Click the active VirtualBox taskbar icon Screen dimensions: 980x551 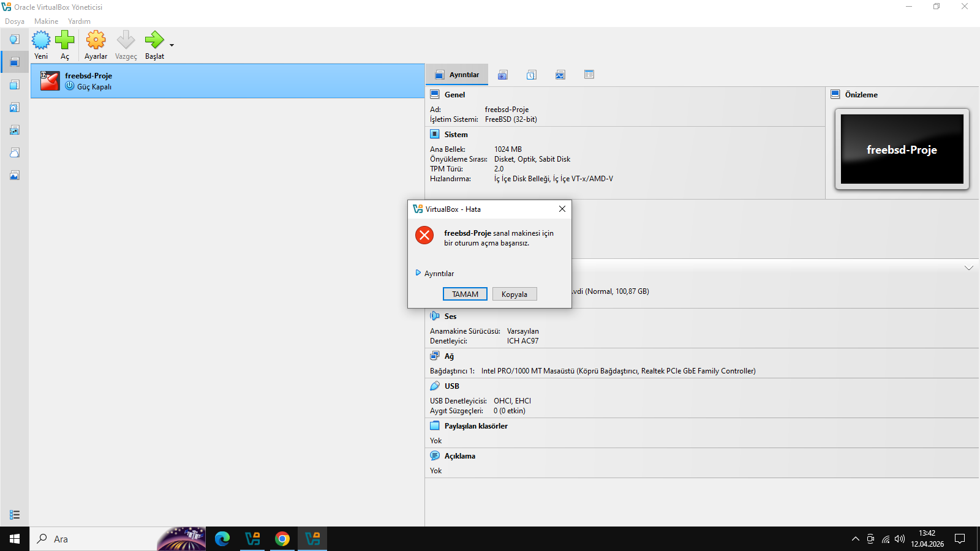(312, 539)
